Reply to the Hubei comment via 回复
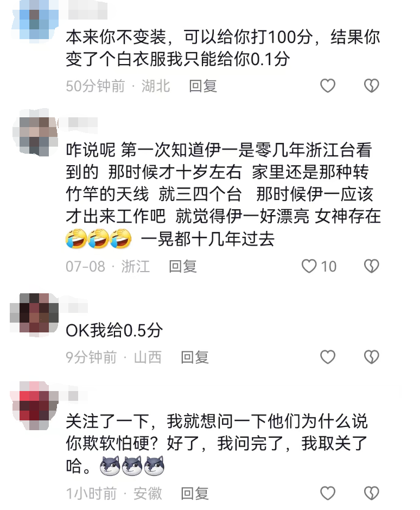This screenshot has height=510, width=420. point(203,86)
